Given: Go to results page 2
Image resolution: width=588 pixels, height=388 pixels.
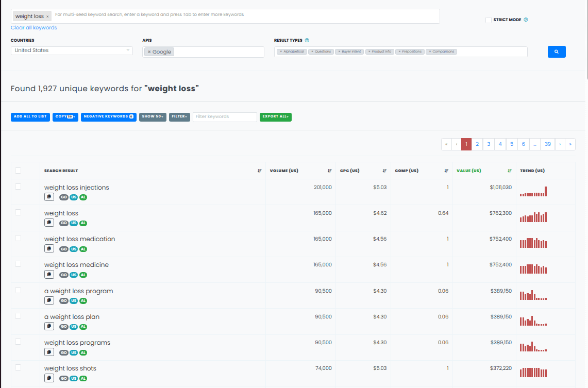Looking at the screenshot, I should 477,144.
